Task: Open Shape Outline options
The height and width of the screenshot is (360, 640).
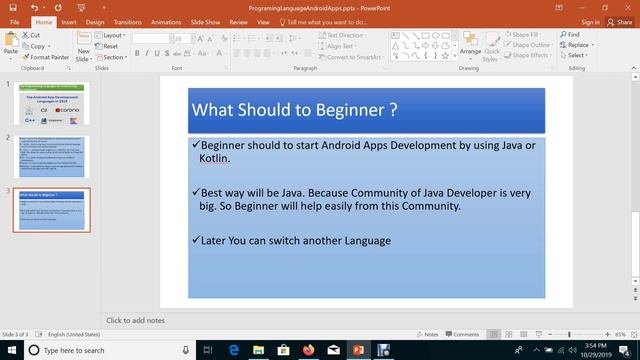Action: click(x=528, y=45)
